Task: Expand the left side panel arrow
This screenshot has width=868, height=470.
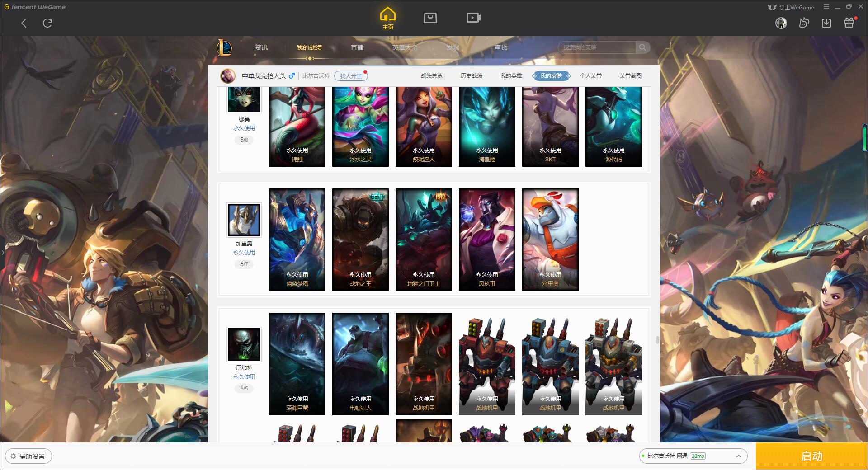Action: click(2, 252)
